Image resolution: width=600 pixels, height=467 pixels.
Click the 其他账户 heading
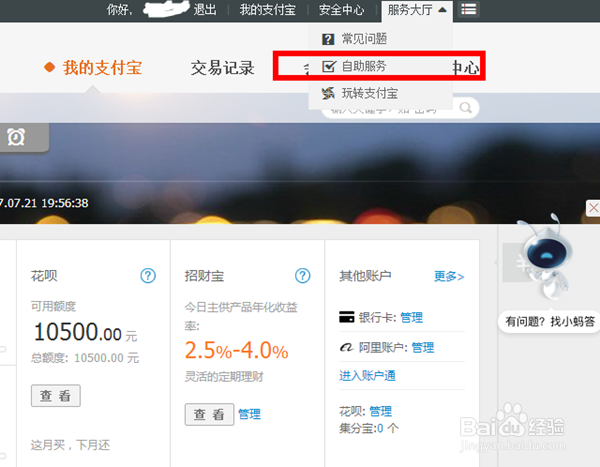365,276
